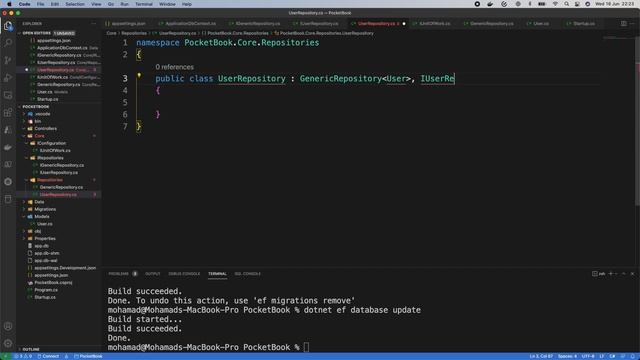Open the Selection menu
The width and height of the screenshot is (640, 360).
pyautogui.click(x=75, y=4)
